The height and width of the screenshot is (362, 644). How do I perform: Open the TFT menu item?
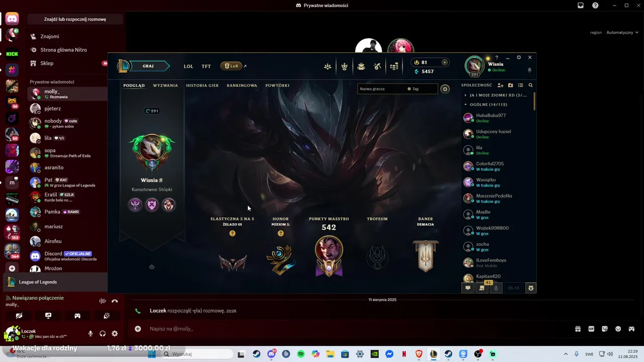[206, 66]
